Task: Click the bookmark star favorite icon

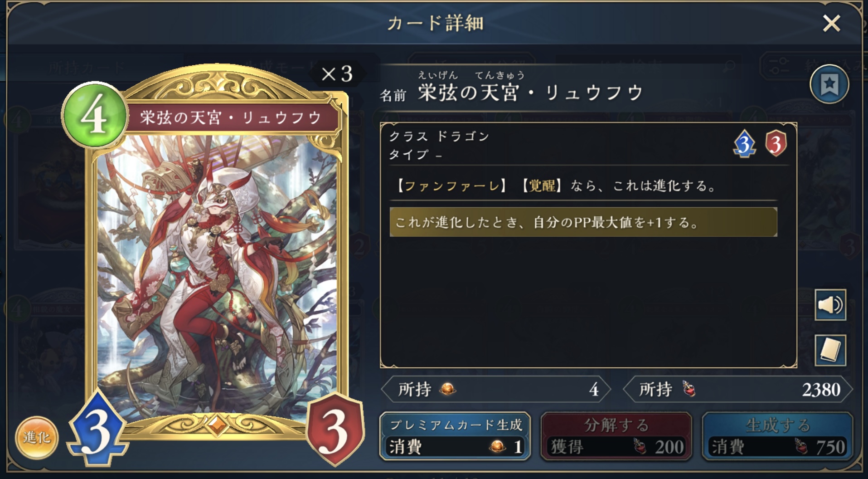Action: (829, 84)
